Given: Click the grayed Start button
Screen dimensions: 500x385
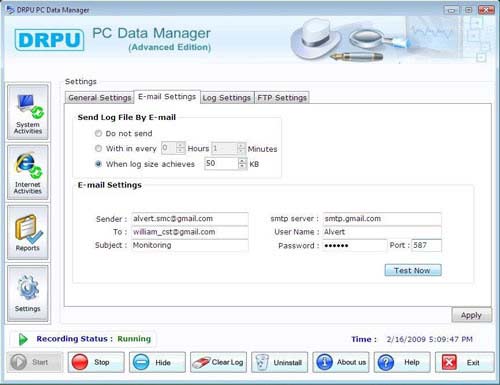Looking at the screenshot, I should [35, 362].
